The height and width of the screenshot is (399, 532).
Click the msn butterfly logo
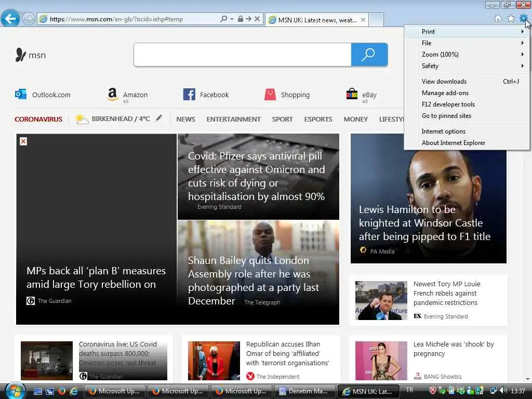click(x=31, y=55)
